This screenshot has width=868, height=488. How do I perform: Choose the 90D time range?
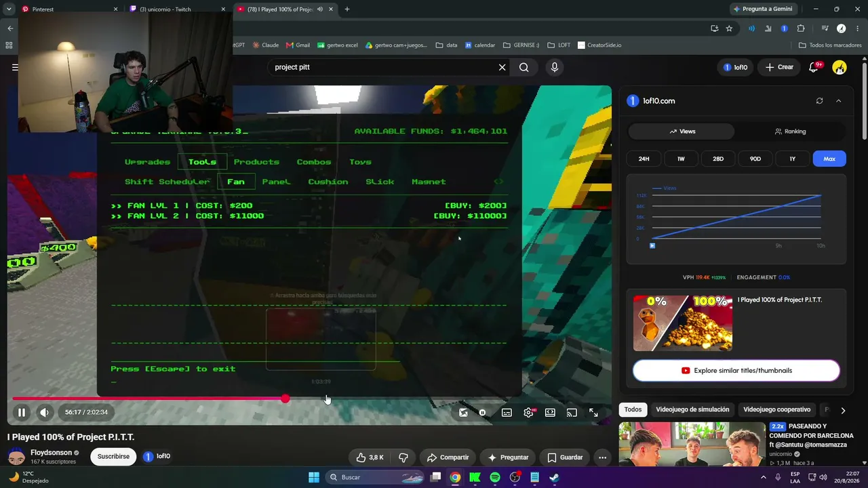[x=755, y=159]
